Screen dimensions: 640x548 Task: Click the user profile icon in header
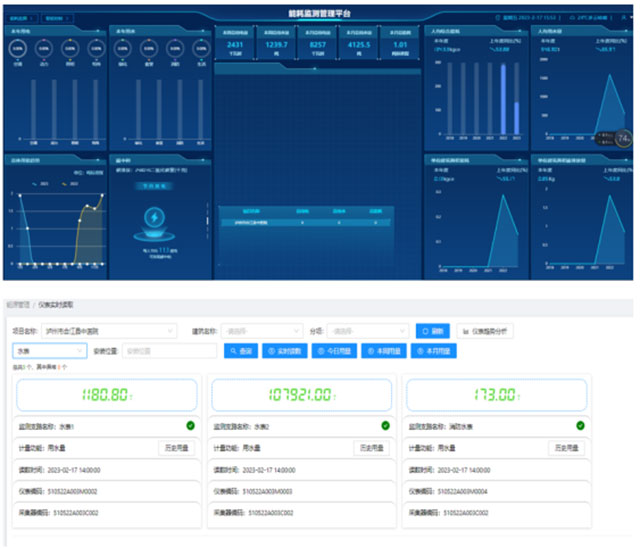(x=624, y=18)
